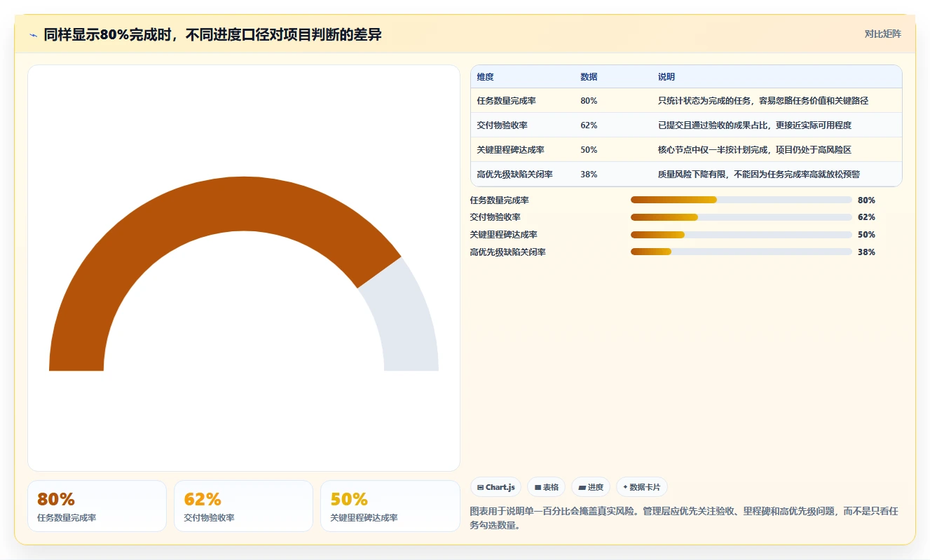Click the 高优先级缺陷关闭率 38% progress bar
Screen dimensions: 930x560
coord(741,252)
